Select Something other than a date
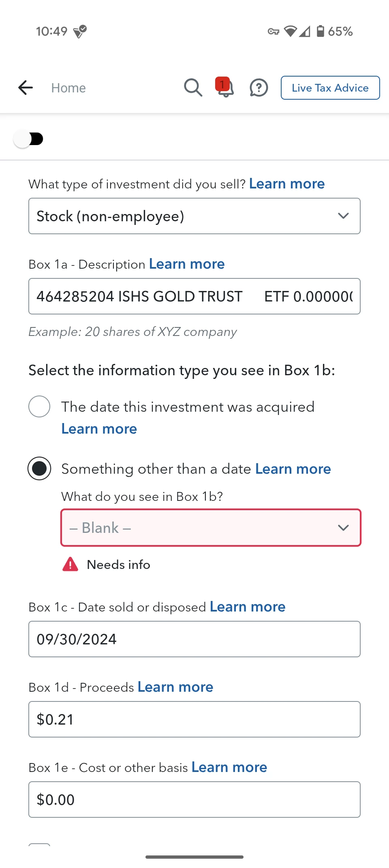 click(x=39, y=468)
